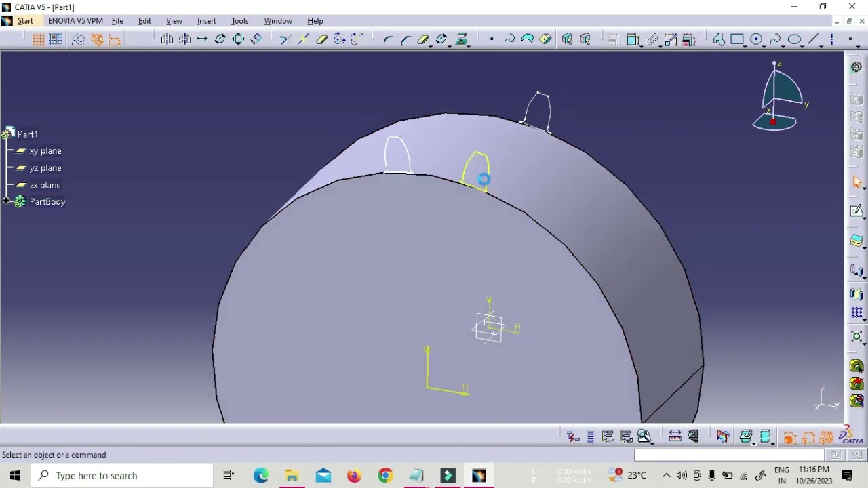Viewport: 868px width, 488px height.
Task: Open Google Chrome from taskbar
Action: pyautogui.click(x=385, y=476)
